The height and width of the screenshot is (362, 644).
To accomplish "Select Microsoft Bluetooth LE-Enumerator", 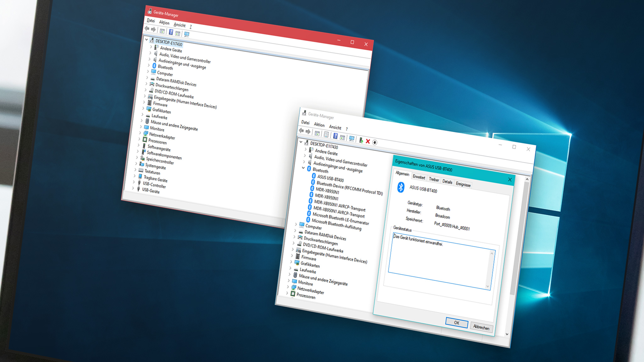I will 341,218.
